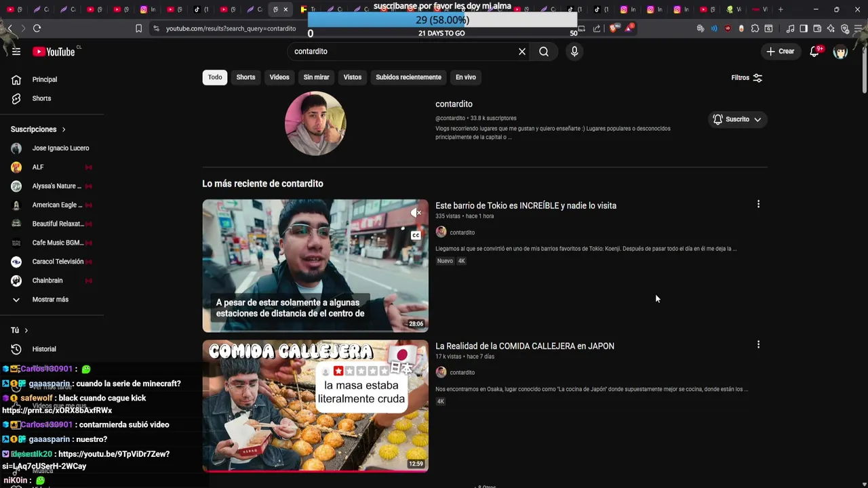
Task: Filter by Vistos
Action: [x=353, y=77]
